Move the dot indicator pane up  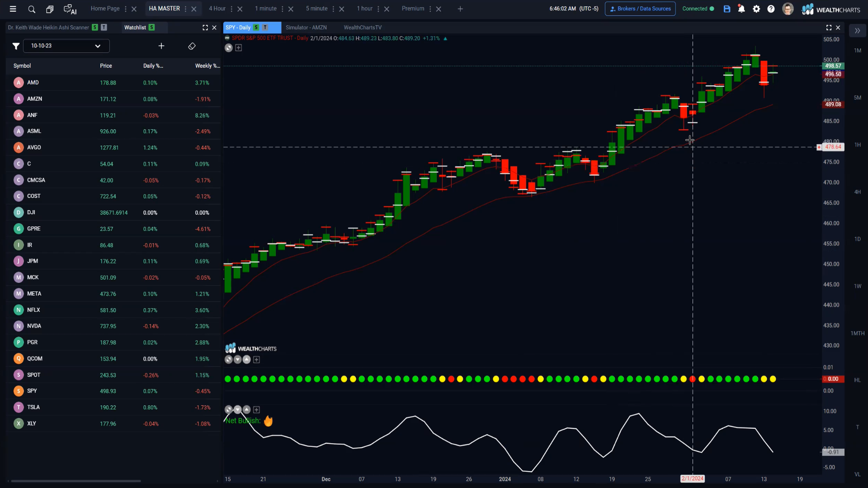(247, 360)
